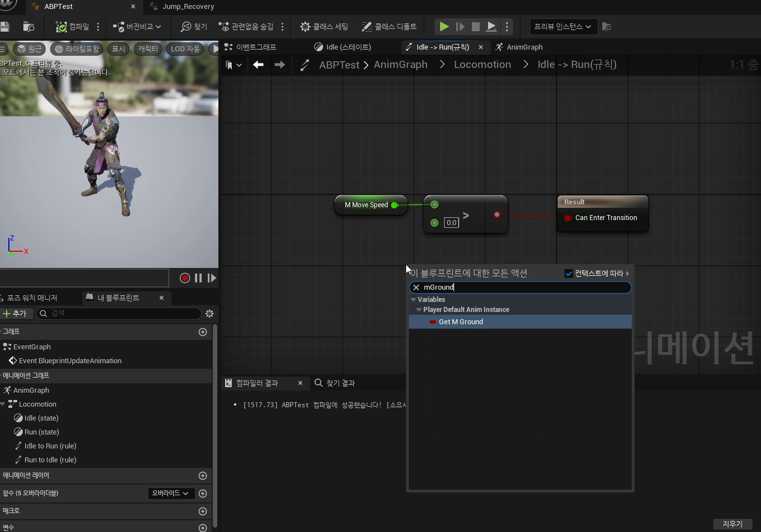The height and width of the screenshot is (532, 761).
Task: Click the 추가 add button
Action: pos(15,314)
